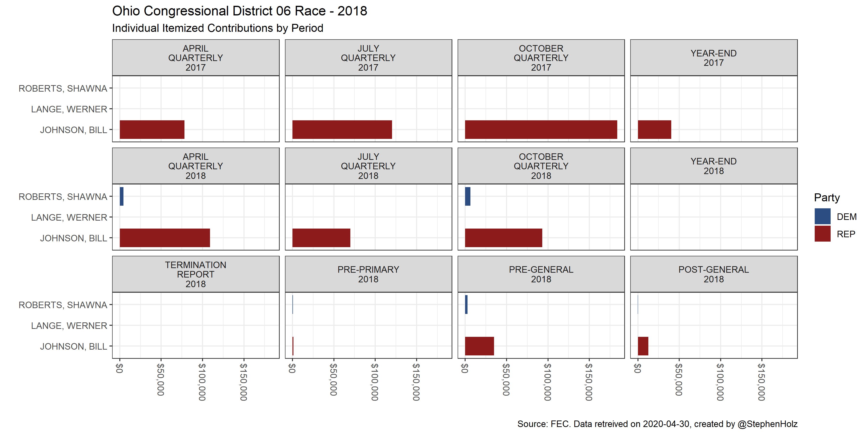Click Johnson's bar in Year-End 2017

[x=654, y=130]
